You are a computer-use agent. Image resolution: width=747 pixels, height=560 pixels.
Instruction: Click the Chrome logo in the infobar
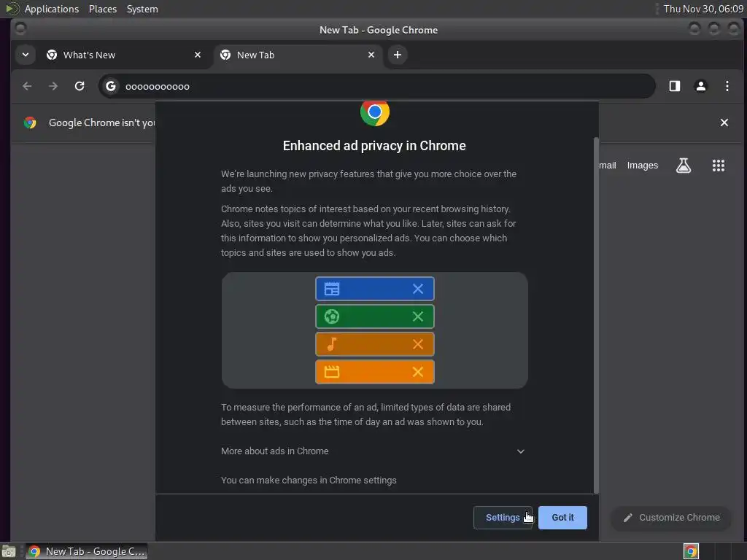point(30,122)
